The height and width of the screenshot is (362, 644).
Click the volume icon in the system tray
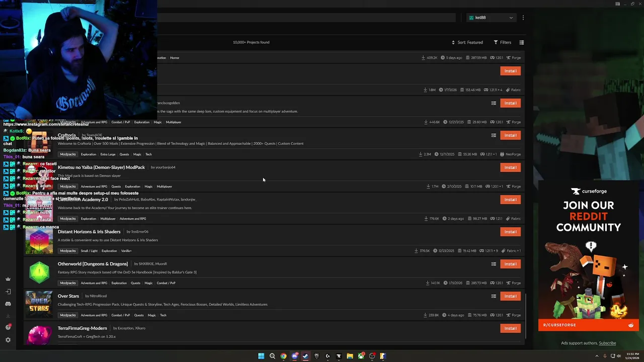coord(618,356)
